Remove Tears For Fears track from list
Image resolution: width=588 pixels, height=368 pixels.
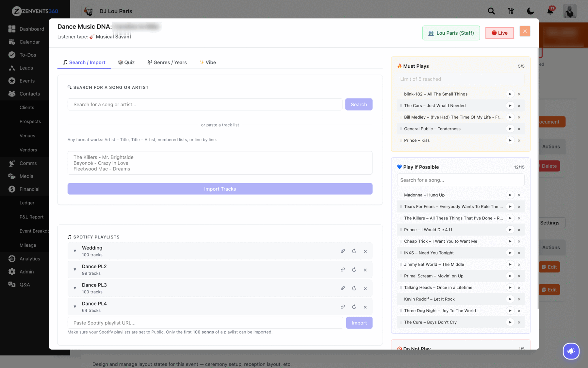(x=519, y=207)
